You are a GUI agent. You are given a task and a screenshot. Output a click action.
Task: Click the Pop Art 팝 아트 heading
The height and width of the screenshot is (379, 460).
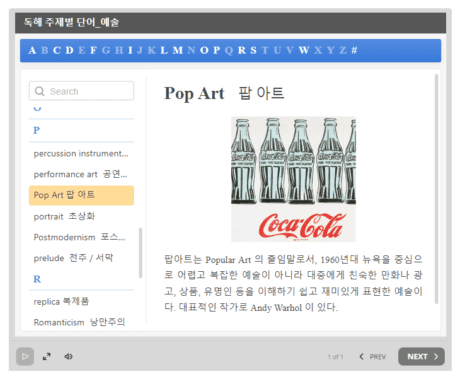pyautogui.click(x=224, y=93)
